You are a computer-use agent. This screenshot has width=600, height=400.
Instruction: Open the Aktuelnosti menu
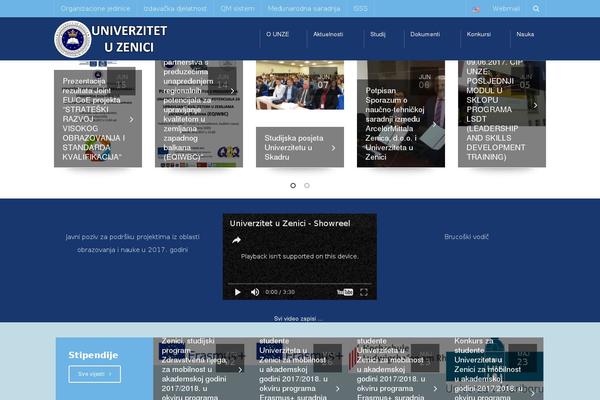click(x=328, y=34)
